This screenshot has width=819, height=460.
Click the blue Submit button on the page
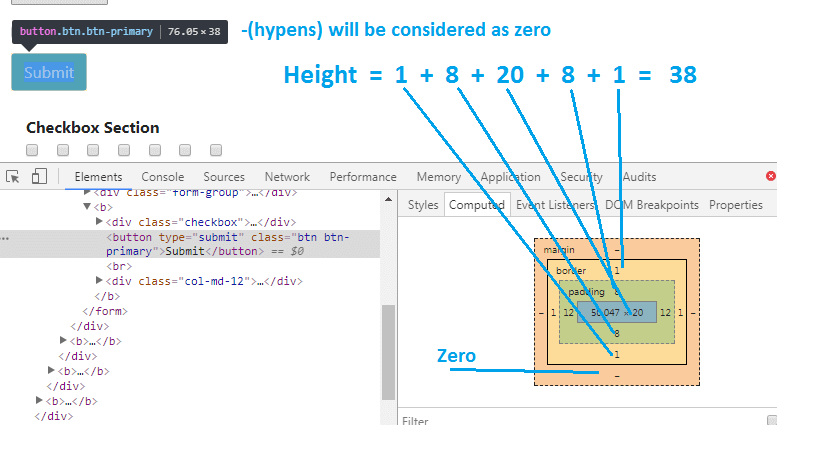[49, 72]
